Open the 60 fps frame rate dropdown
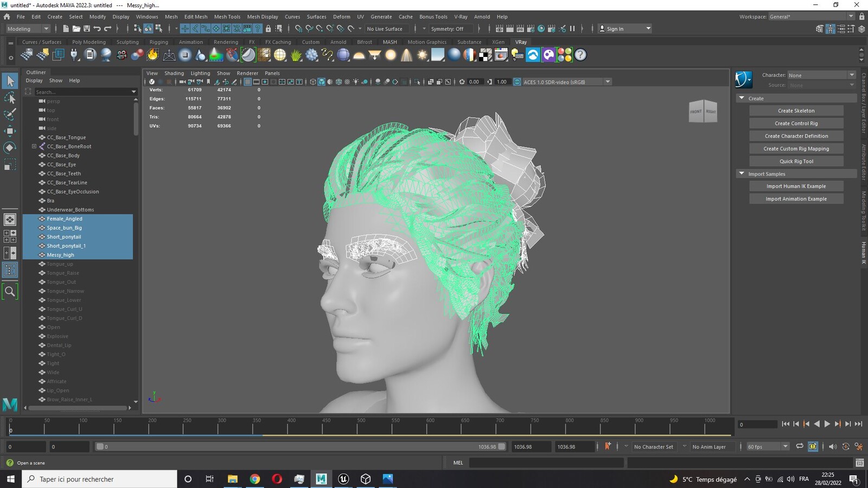Viewport: 868px width, 488px height. coord(768,447)
